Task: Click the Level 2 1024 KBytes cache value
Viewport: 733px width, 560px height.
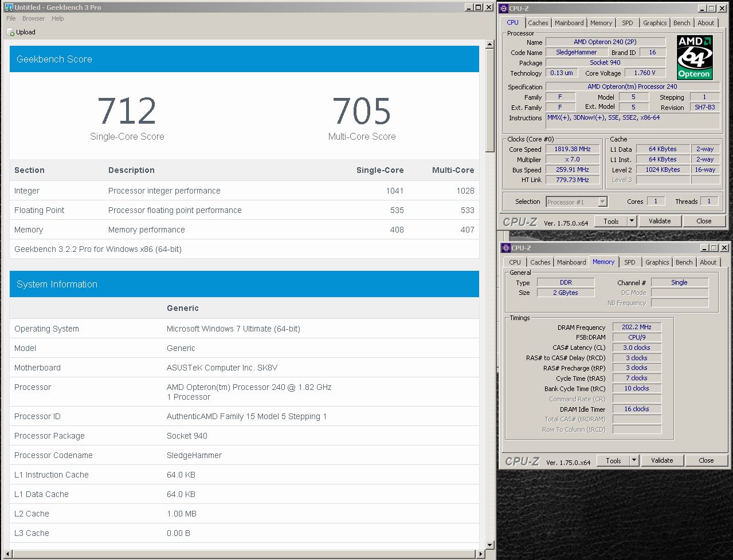Action: pos(663,169)
